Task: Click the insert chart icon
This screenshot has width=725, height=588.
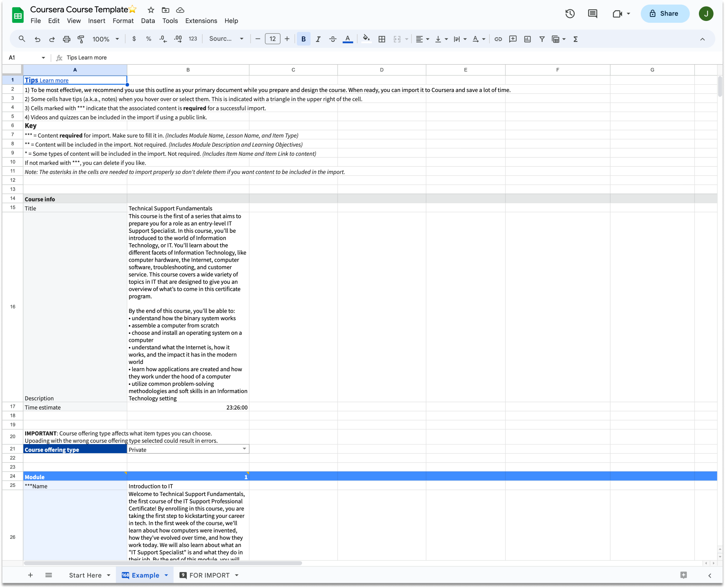Action: click(528, 39)
